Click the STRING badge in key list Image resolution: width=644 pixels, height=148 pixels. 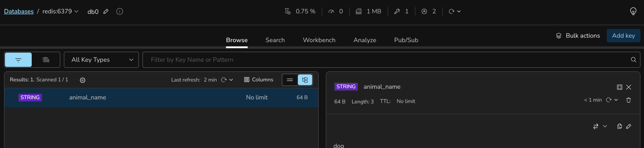coord(30,97)
